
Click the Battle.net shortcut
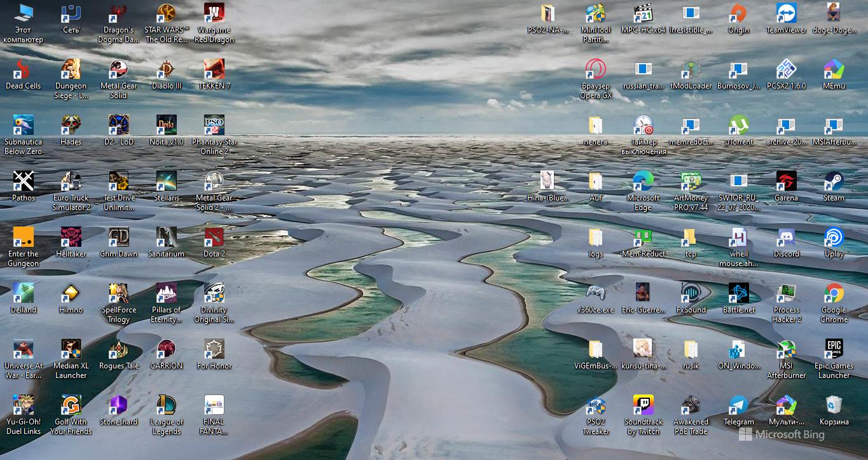click(x=739, y=298)
